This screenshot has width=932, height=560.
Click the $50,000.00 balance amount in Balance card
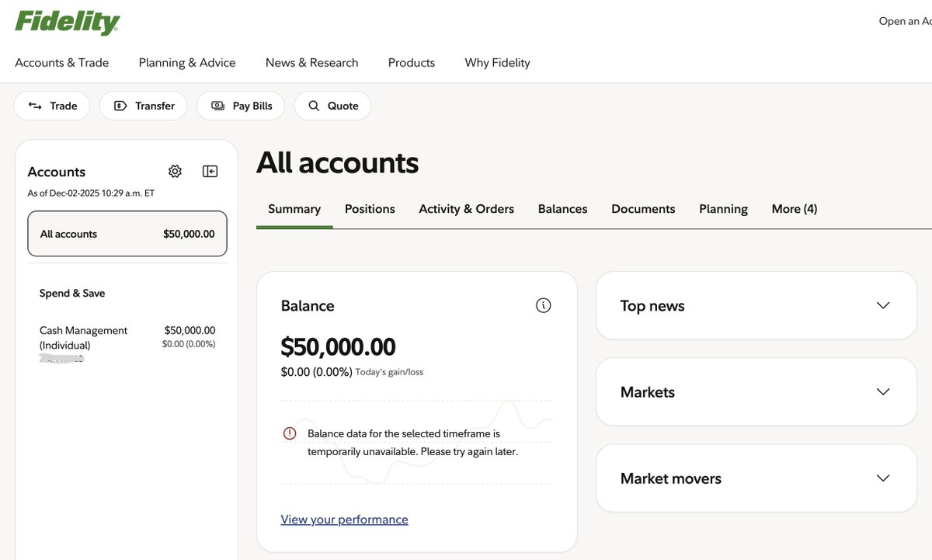pos(339,346)
